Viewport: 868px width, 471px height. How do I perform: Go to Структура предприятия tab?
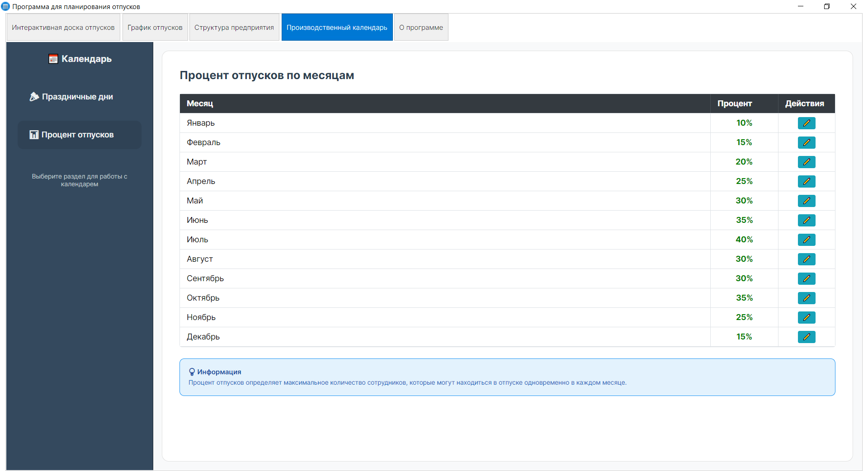pos(234,28)
